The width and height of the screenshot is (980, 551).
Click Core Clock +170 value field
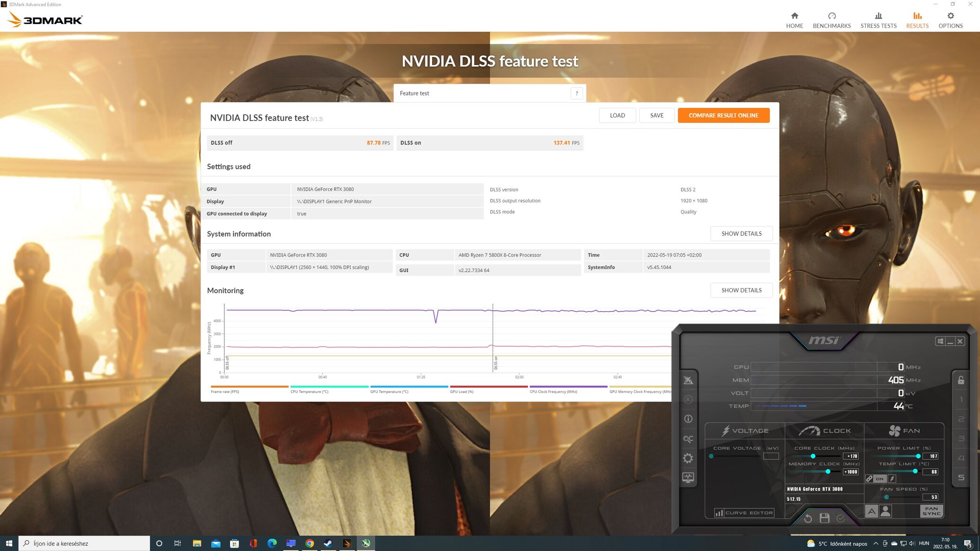850,456
